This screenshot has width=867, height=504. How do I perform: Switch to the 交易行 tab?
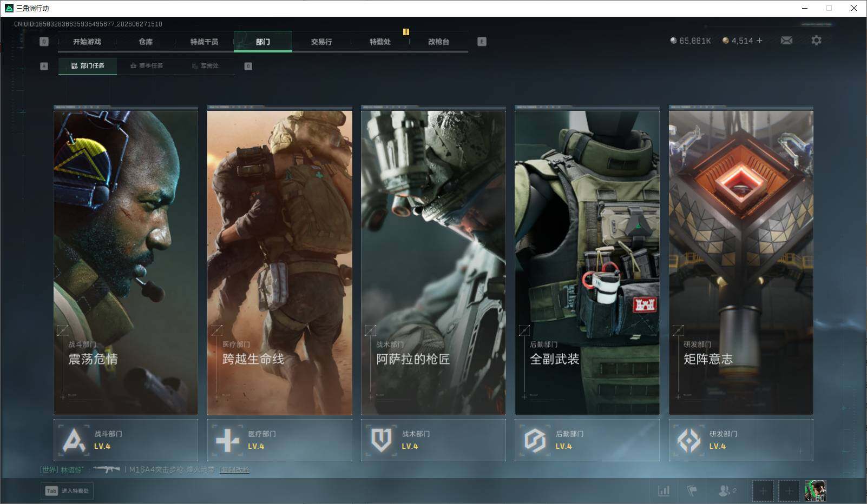tap(321, 42)
